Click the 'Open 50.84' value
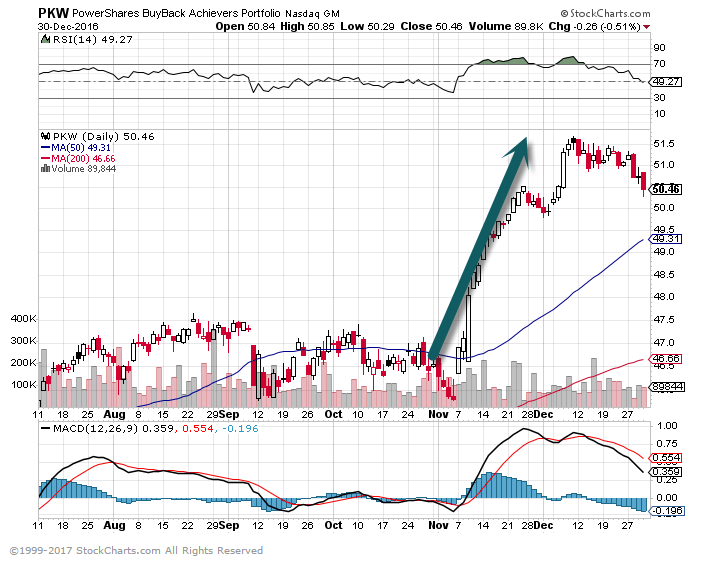 coord(245,26)
